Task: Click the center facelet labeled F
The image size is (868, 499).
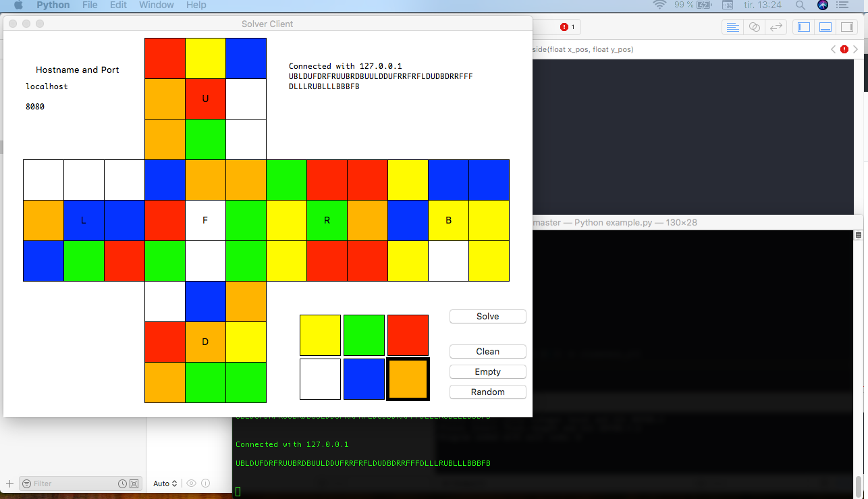Action: (205, 220)
